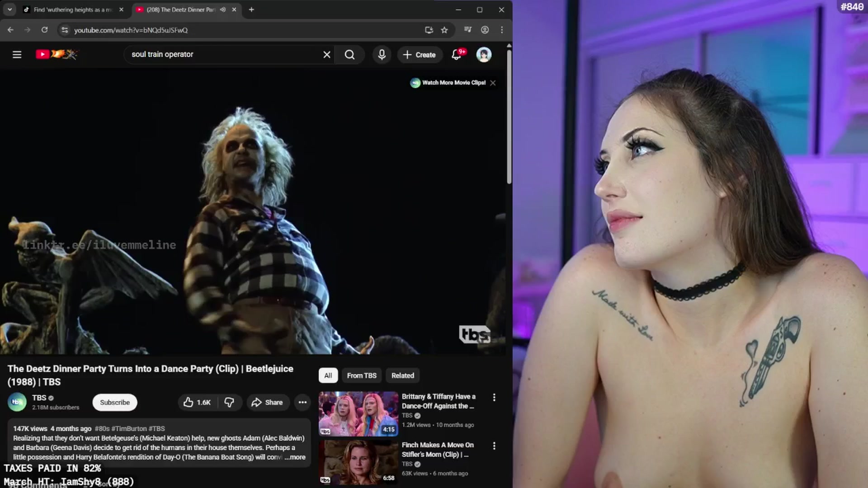Open Brittany & Tiffany Dance-Off thumbnail
Screen dimensions: 868x488
pyautogui.click(x=359, y=413)
